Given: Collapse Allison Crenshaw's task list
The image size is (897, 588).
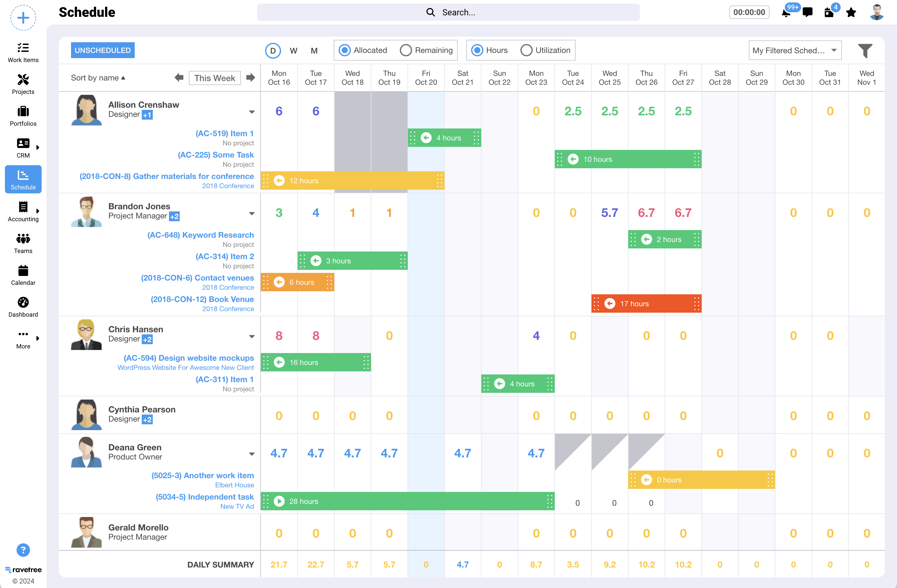Looking at the screenshot, I should coord(252,112).
